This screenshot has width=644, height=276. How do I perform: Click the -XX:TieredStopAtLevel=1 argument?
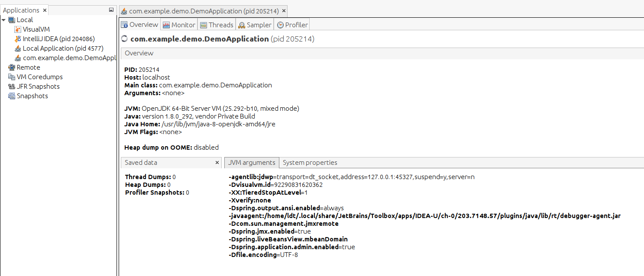tap(268, 193)
